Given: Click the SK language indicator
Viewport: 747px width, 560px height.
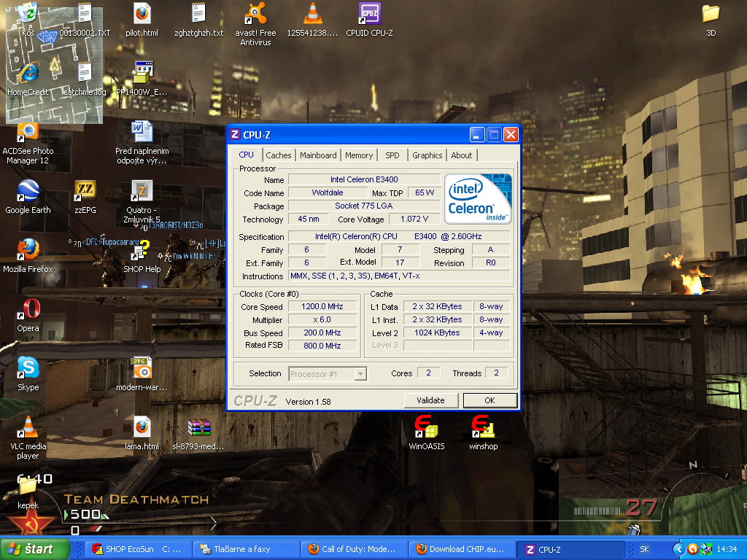Looking at the screenshot, I should coord(644,549).
